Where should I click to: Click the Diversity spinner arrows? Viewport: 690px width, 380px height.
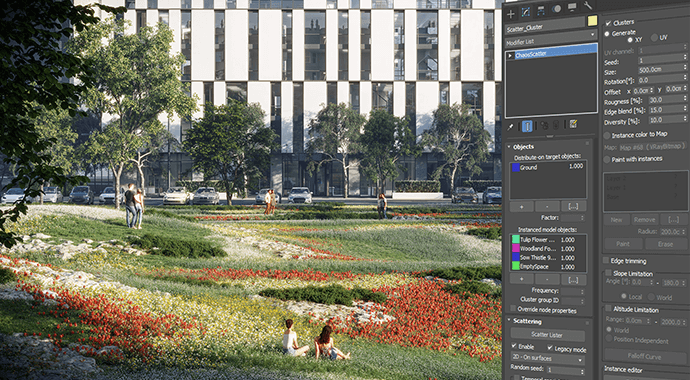pyautogui.click(x=685, y=118)
